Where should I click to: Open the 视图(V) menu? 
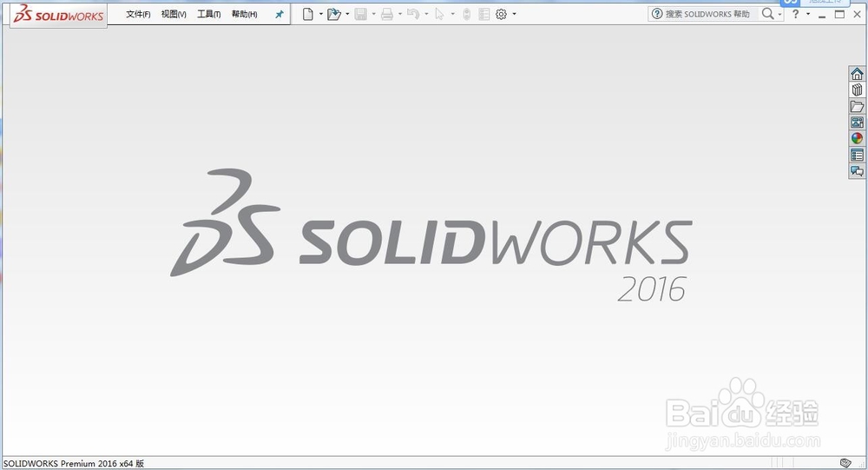click(174, 15)
